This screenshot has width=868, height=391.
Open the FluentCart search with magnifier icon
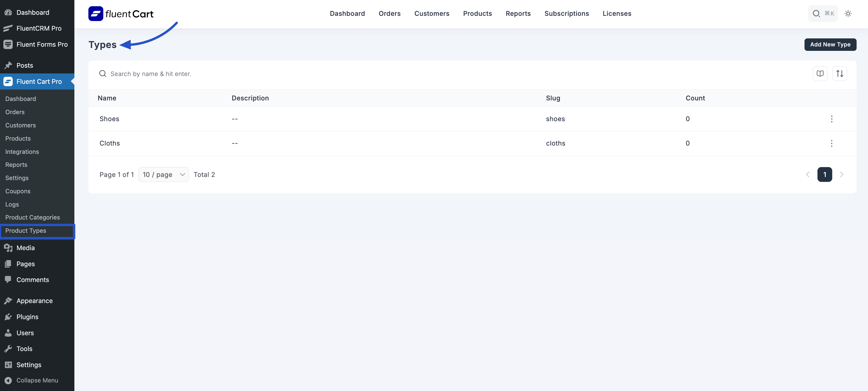pos(816,13)
